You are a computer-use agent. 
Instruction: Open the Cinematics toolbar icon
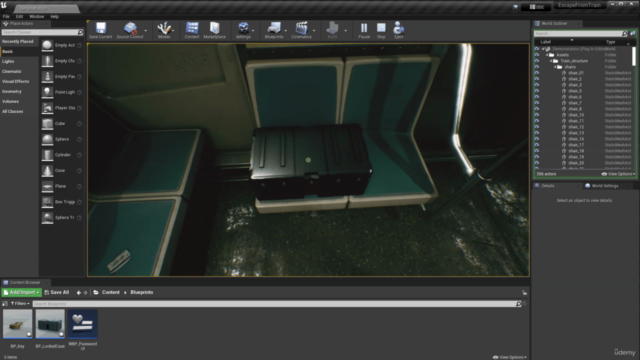[302, 28]
